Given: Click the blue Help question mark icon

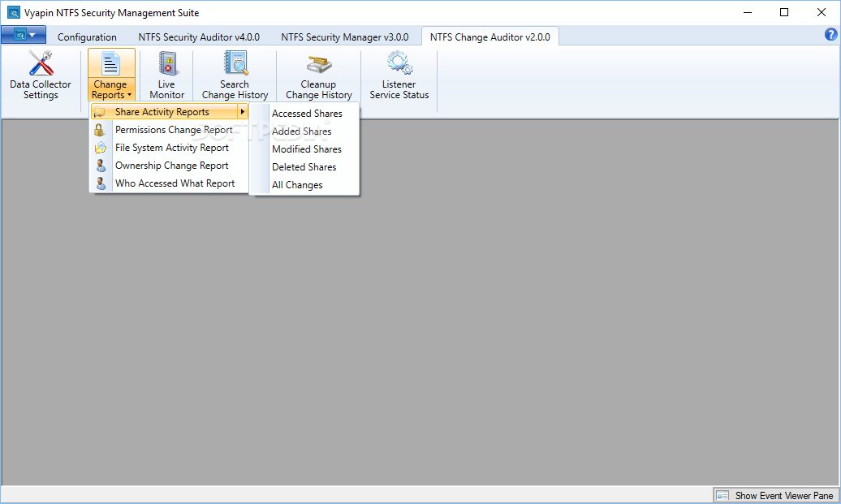Looking at the screenshot, I should click(x=830, y=35).
